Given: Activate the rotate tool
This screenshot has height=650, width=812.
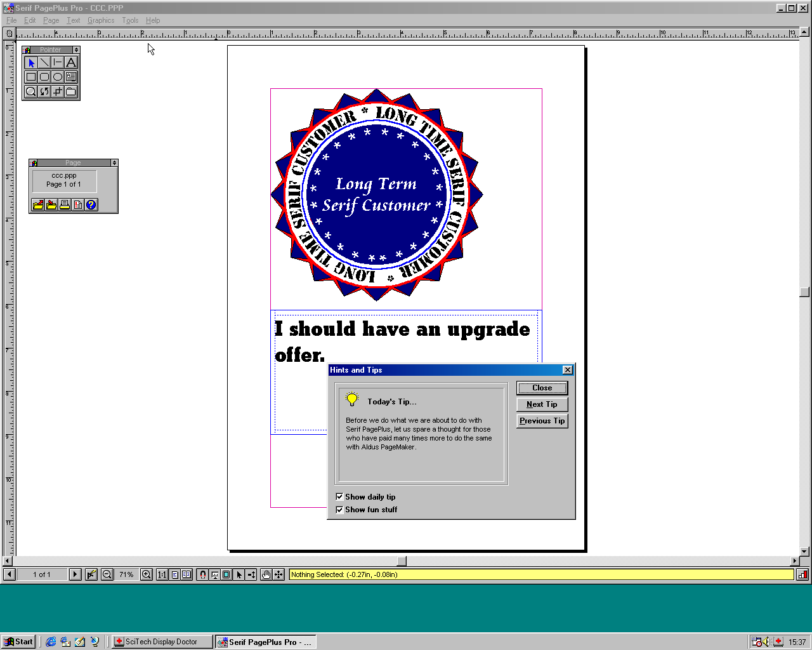Looking at the screenshot, I should (44, 91).
